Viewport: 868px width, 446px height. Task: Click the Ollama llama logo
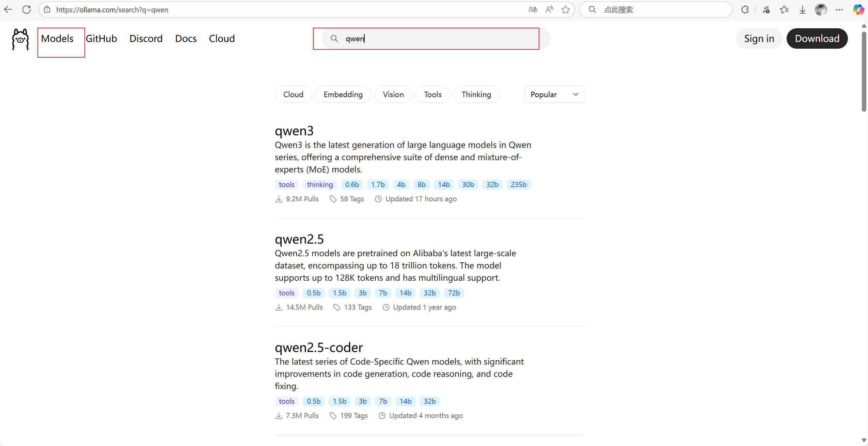click(x=20, y=39)
